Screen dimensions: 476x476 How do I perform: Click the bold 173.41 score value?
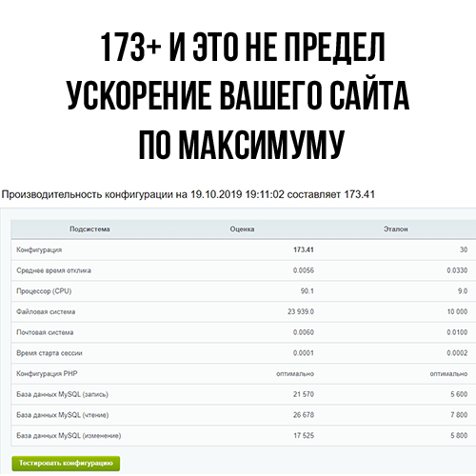coord(304,249)
